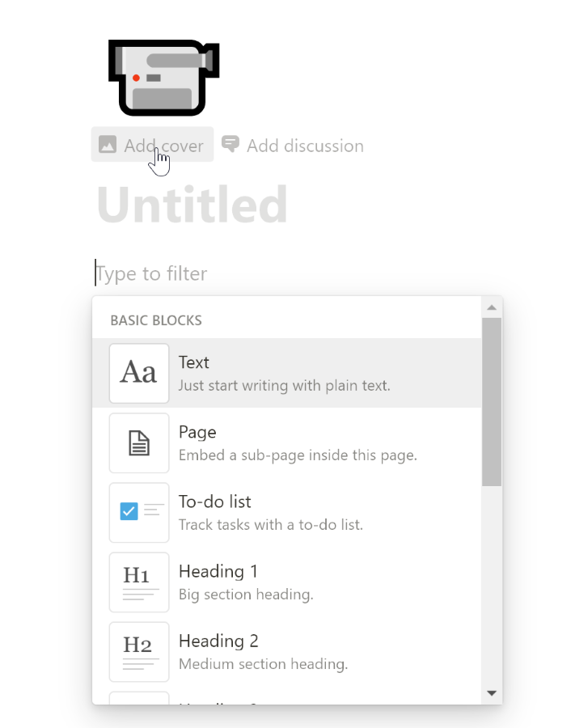Click the Add cover button
This screenshot has width=571, height=728.
click(x=152, y=145)
